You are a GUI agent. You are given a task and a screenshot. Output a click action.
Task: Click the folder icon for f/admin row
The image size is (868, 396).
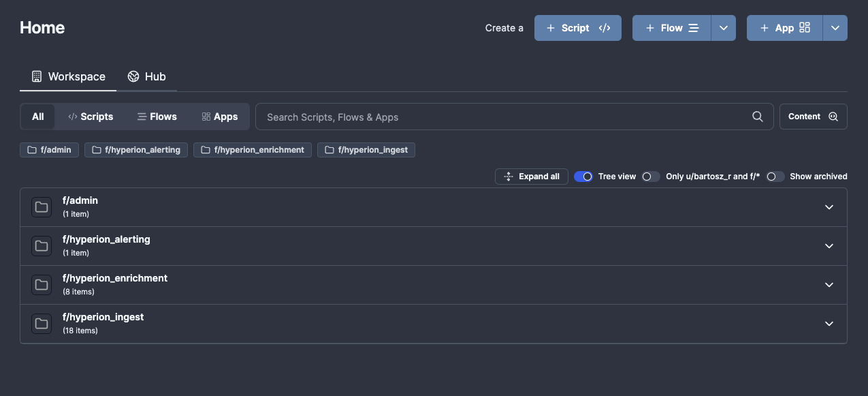42,207
